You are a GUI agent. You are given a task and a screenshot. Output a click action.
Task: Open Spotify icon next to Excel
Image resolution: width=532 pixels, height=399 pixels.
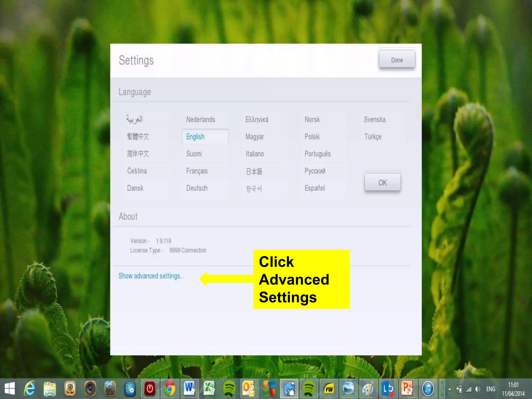(229, 389)
